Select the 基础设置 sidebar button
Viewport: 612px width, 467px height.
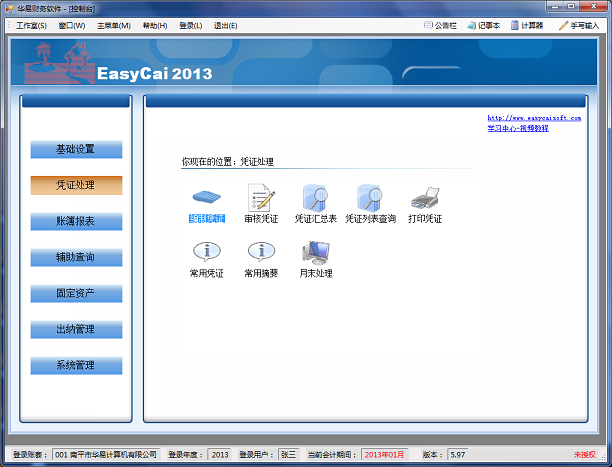click(x=76, y=149)
